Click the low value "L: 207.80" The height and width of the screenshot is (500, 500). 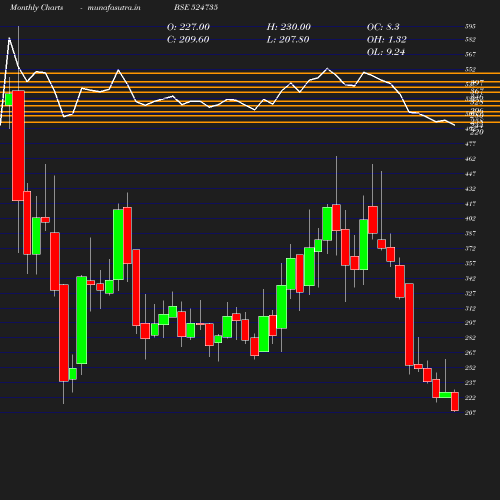coord(288,40)
